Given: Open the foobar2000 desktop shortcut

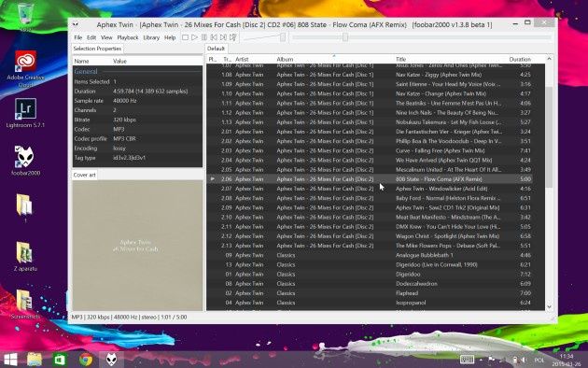Looking at the screenshot, I should [x=25, y=161].
